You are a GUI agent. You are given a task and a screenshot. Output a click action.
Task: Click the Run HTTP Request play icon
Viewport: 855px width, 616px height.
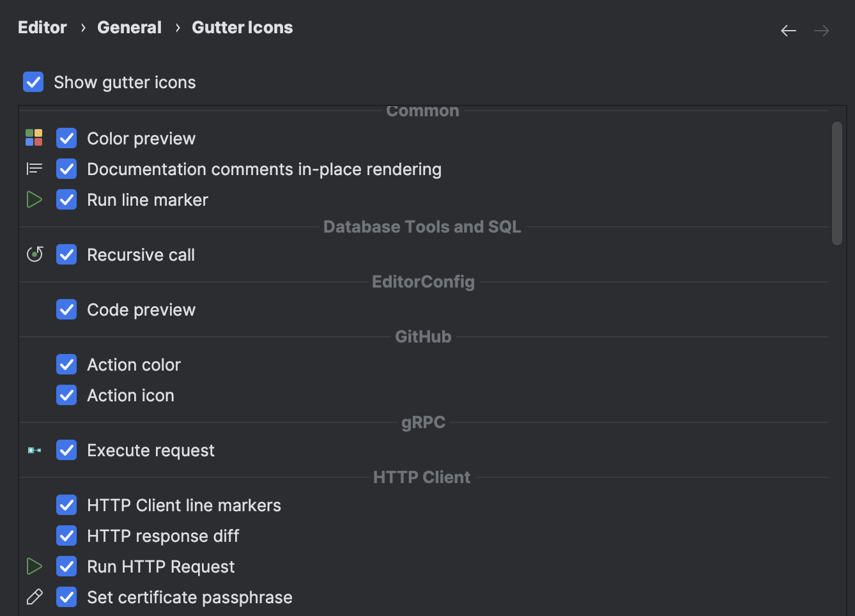pos(34,566)
